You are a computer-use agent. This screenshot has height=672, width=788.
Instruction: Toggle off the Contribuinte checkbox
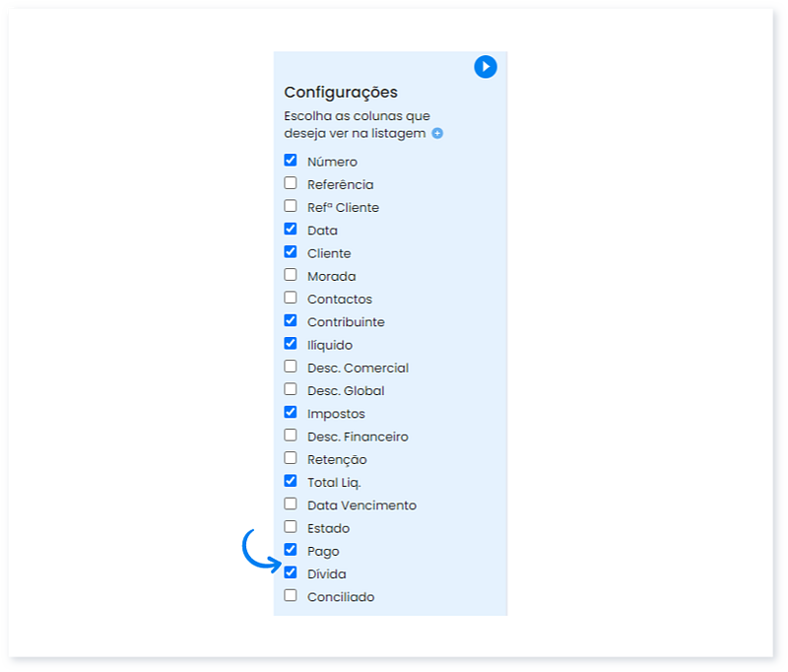(291, 320)
